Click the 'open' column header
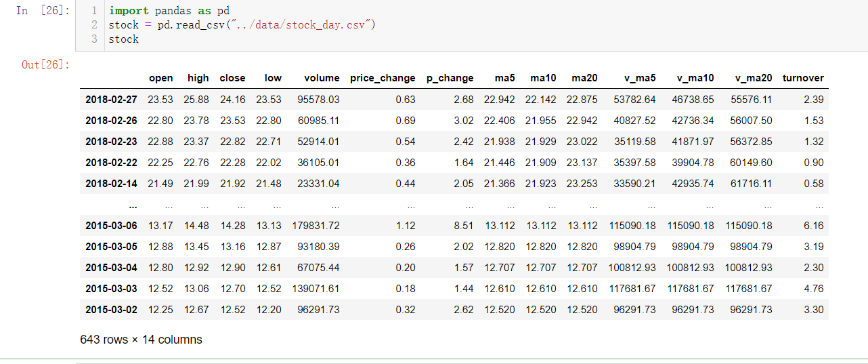This screenshot has width=868, height=364. pos(160,78)
